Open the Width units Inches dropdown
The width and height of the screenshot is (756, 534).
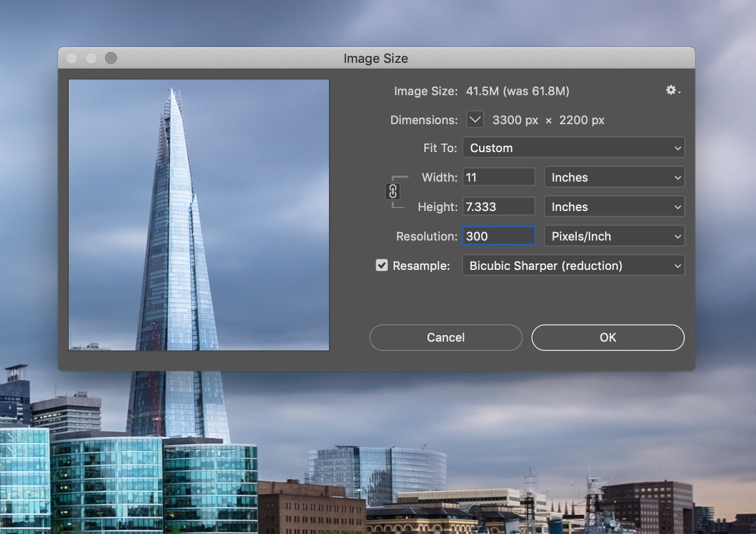coord(614,177)
